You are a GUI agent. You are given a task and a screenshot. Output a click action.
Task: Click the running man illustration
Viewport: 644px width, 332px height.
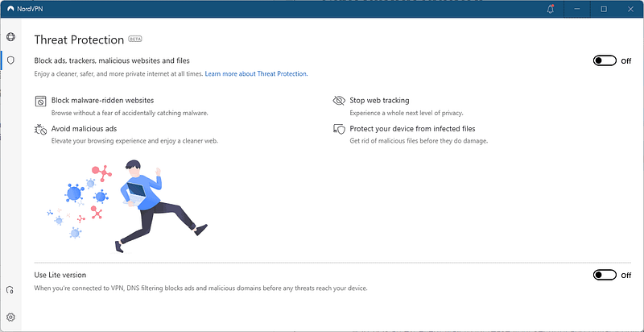pos(162,205)
